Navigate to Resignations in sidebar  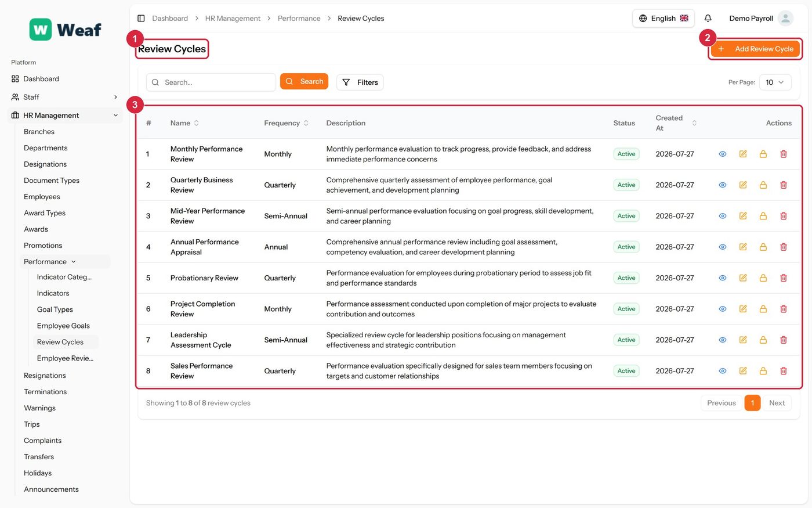(45, 376)
